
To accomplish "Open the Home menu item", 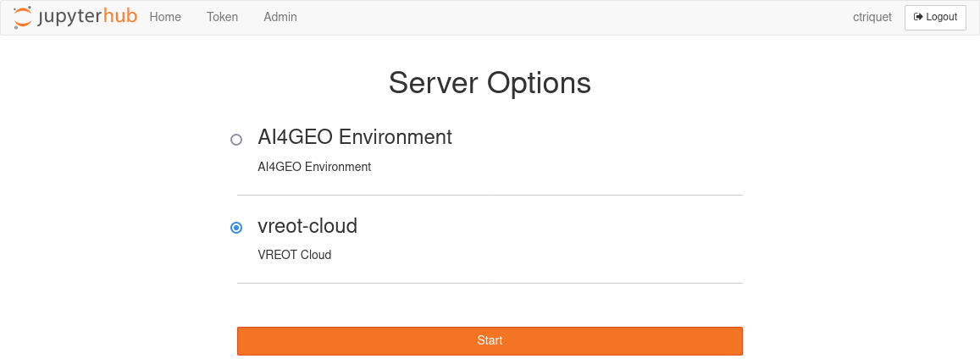I will pyautogui.click(x=165, y=18).
